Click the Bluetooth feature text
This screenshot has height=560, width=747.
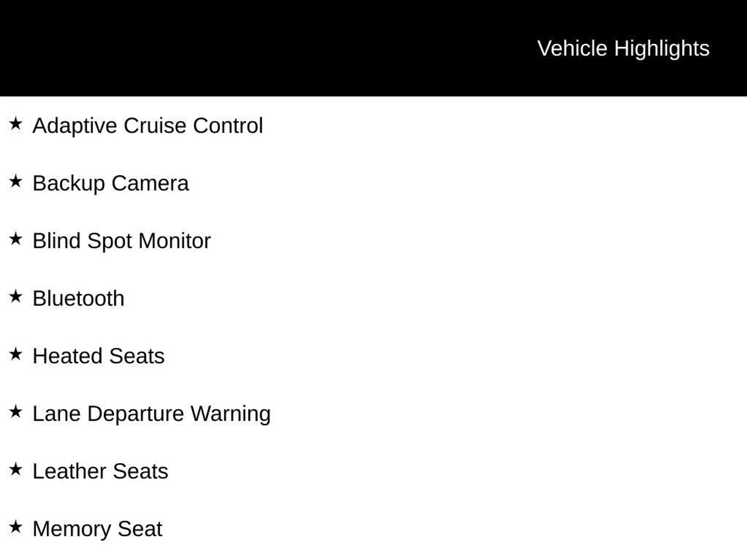point(78,298)
